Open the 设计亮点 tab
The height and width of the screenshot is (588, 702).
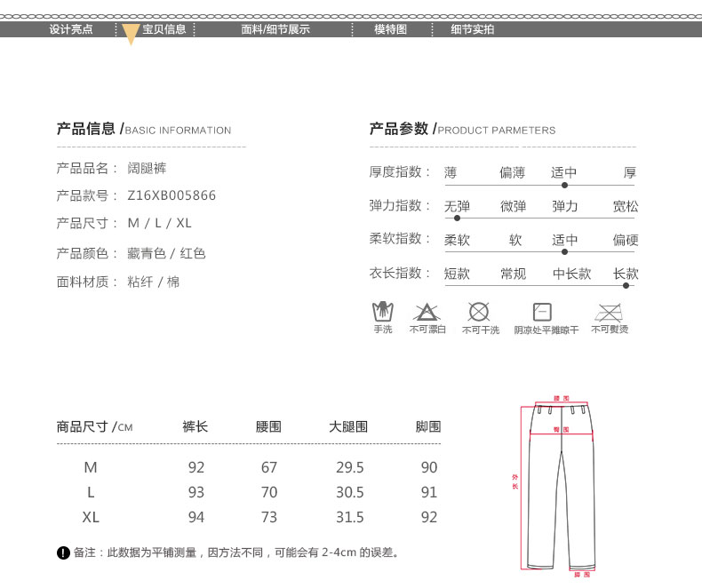click(x=71, y=29)
